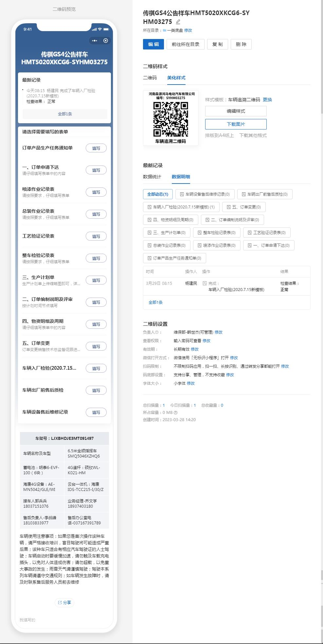The height and width of the screenshot is (644, 323).
Task: Click 排版到A4纸上 link
Action: (220, 135)
